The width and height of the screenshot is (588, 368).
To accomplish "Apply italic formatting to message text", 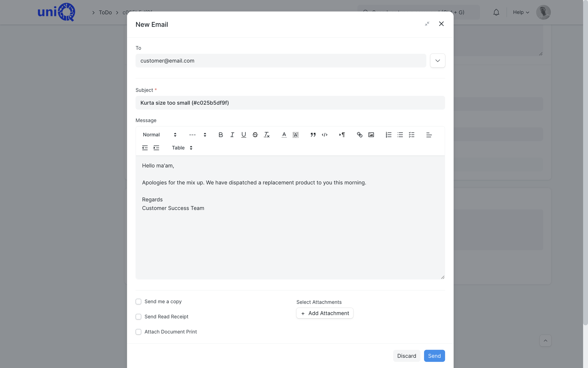I will (x=232, y=135).
